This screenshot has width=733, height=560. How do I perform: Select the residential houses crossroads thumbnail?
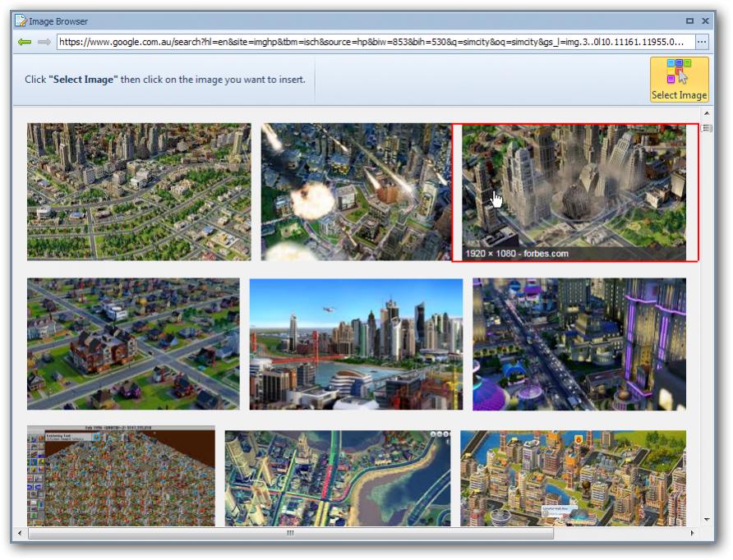(133, 344)
